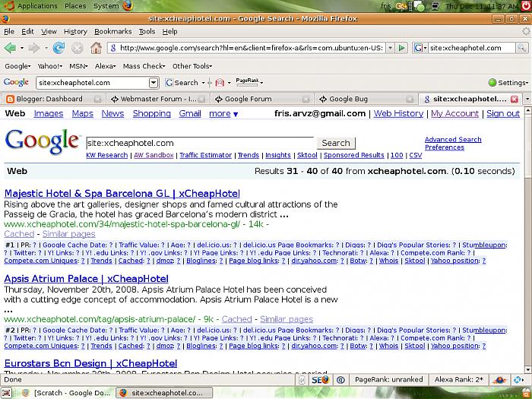Click the rightmost status bar sync icon
The width and height of the screenshot is (532, 399).
518,380
